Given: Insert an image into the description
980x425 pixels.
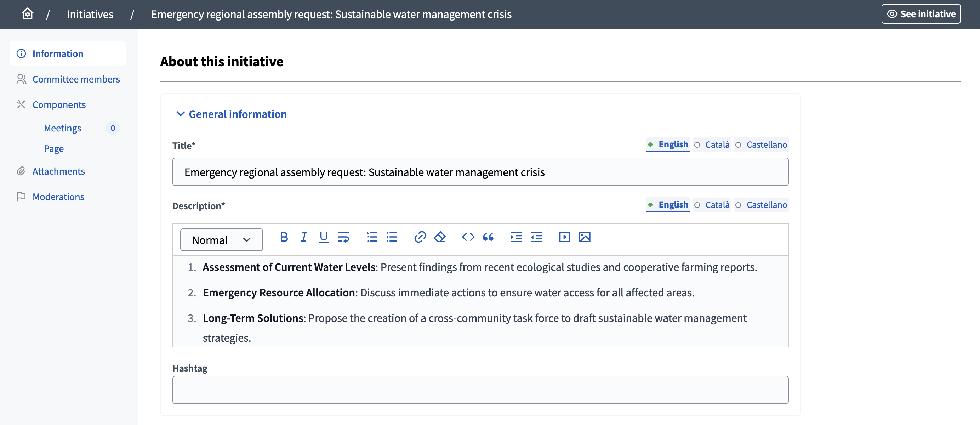Looking at the screenshot, I should coord(585,237).
